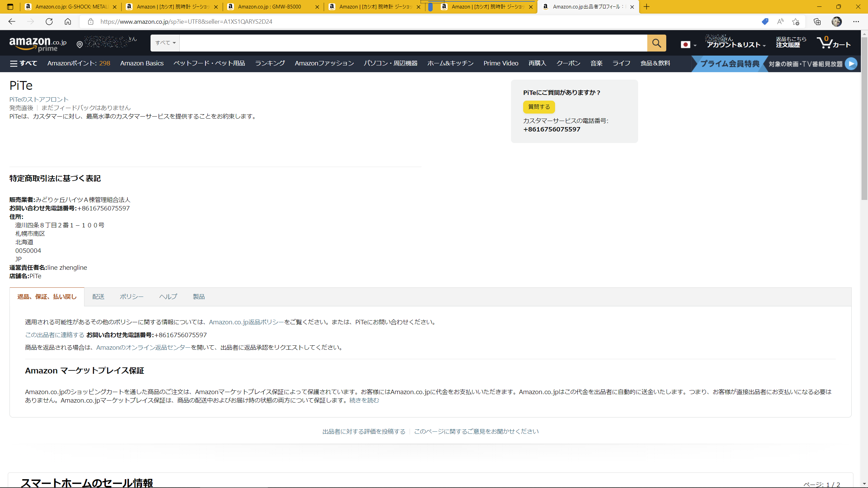Click the browser back arrow
The width and height of the screenshot is (868, 488).
[x=12, y=22]
